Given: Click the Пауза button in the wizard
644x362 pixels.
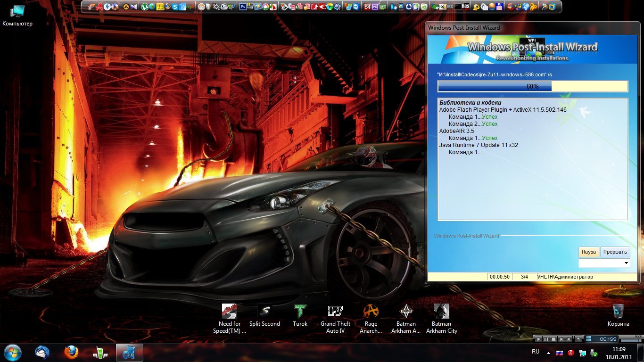Looking at the screenshot, I should pos(588,252).
